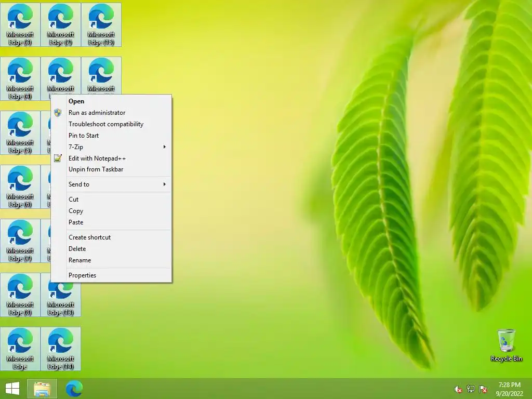
Task: Select Unpin from Taskbar
Action: click(x=111, y=169)
